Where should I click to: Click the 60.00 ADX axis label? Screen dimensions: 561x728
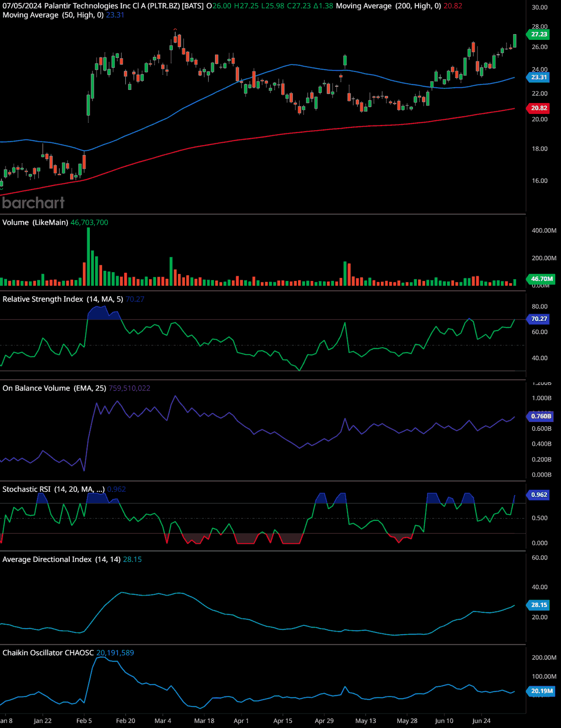(x=540, y=558)
